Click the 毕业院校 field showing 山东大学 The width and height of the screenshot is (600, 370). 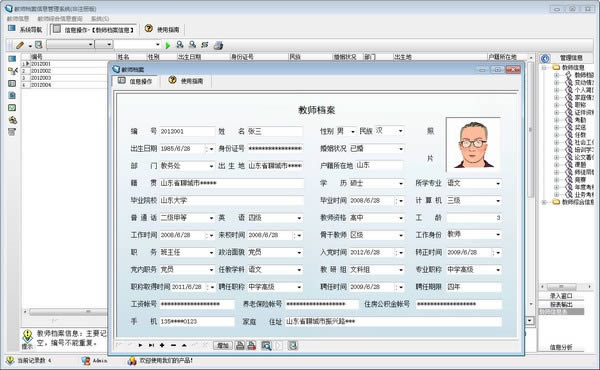click(232, 200)
